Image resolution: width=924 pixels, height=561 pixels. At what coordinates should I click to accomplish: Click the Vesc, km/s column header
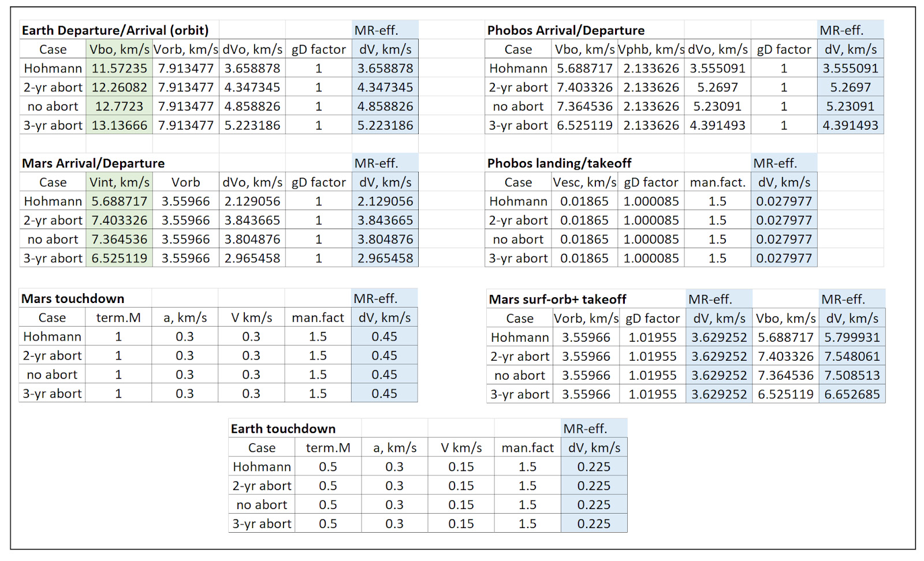point(584,182)
